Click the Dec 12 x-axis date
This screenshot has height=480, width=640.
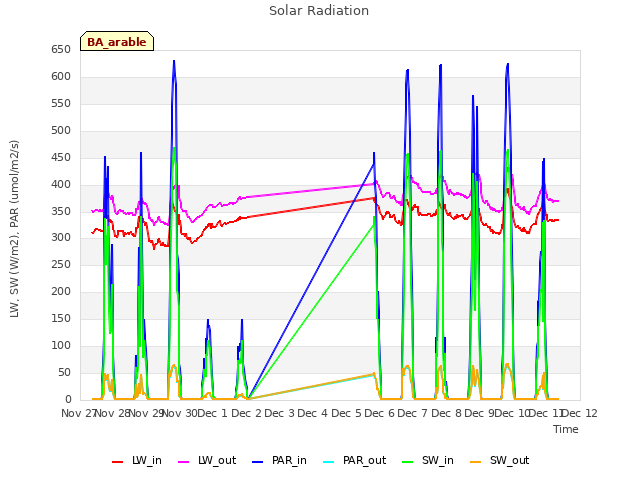[580, 413]
